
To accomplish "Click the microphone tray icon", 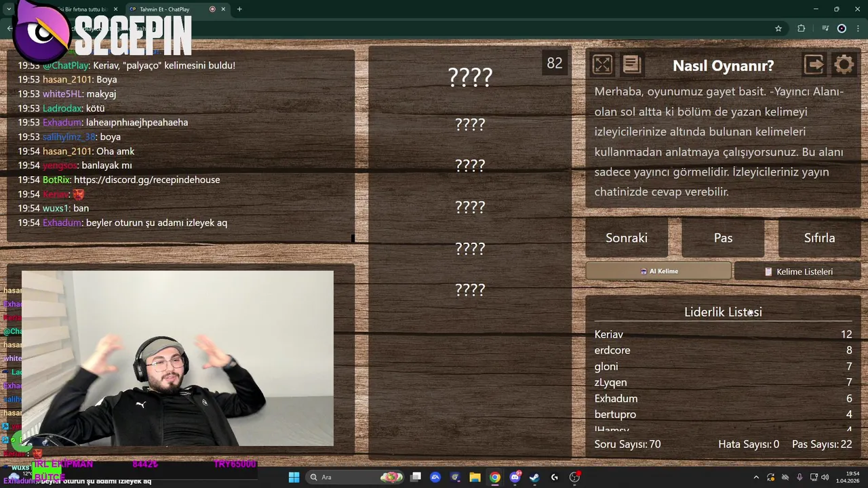I will pyautogui.click(x=800, y=477).
